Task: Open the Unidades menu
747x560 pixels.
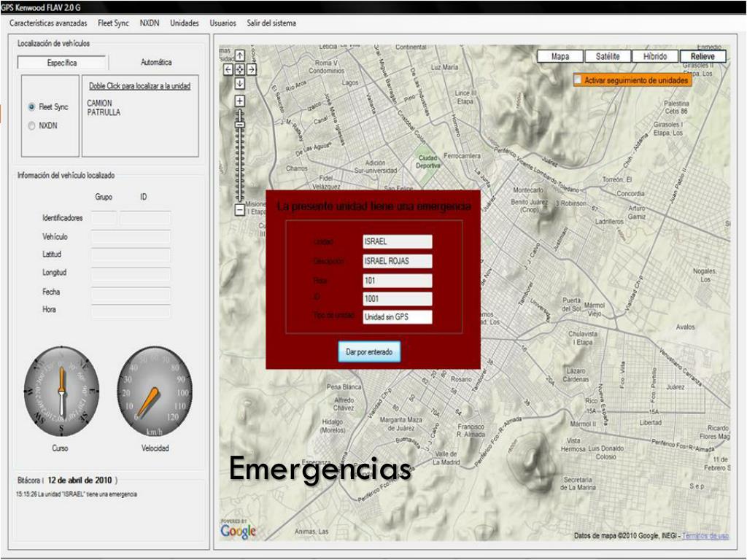Action: tap(185, 23)
